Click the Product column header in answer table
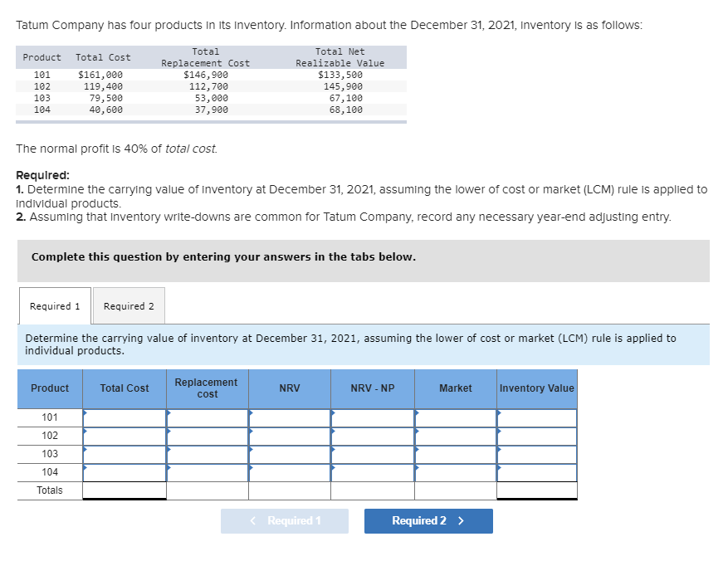728x561 pixels. (50, 388)
